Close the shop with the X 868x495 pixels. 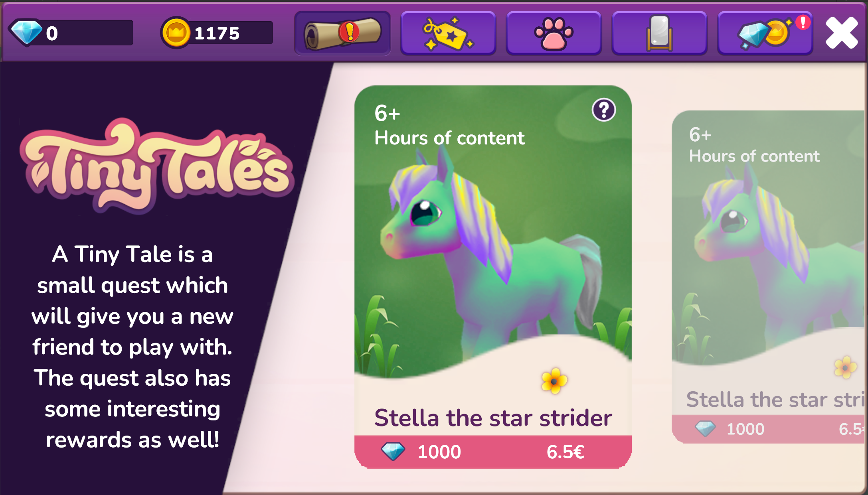[842, 33]
